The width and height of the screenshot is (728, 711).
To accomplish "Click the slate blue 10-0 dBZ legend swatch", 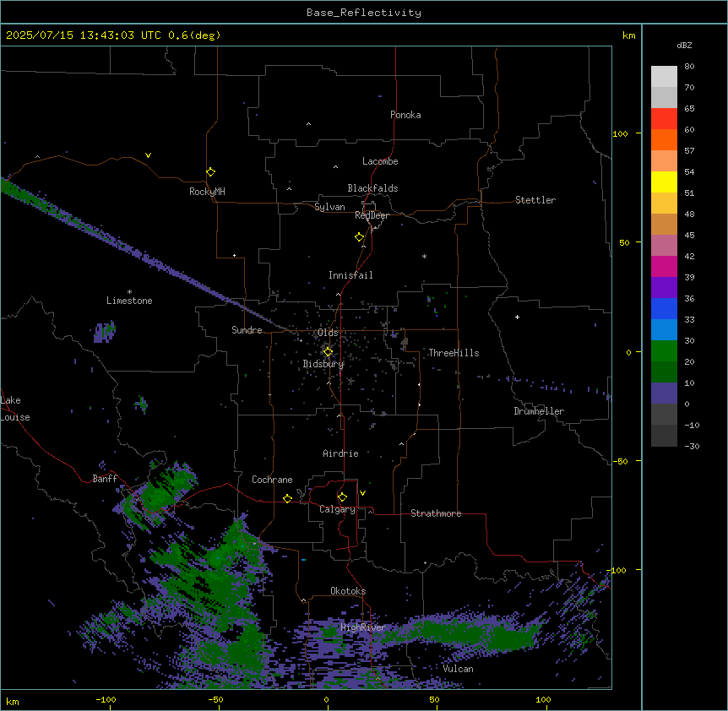I will point(664,393).
